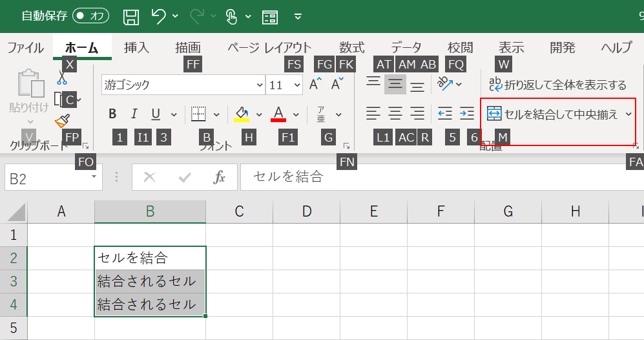Align text right
This screenshot has height=340, width=644.
coord(417,114)
